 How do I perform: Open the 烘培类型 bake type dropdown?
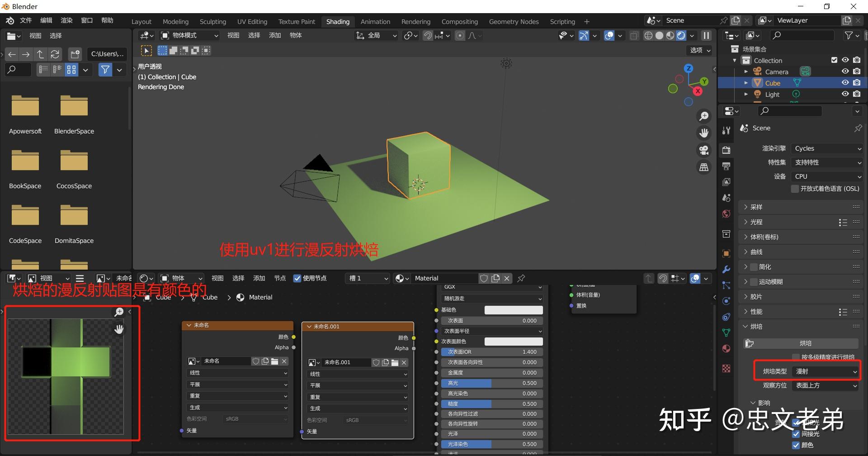(x=825, y=371)
